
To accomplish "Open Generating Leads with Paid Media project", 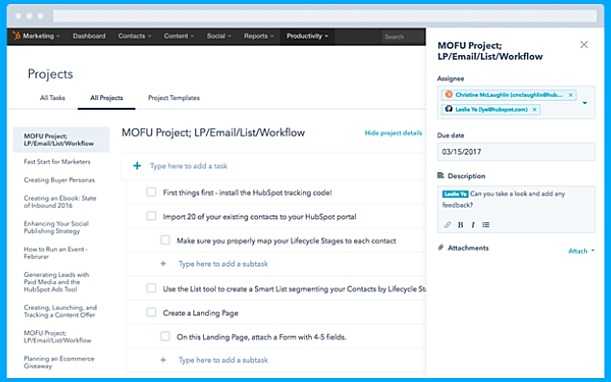I will pyautogui.click(x=56, y=282).
